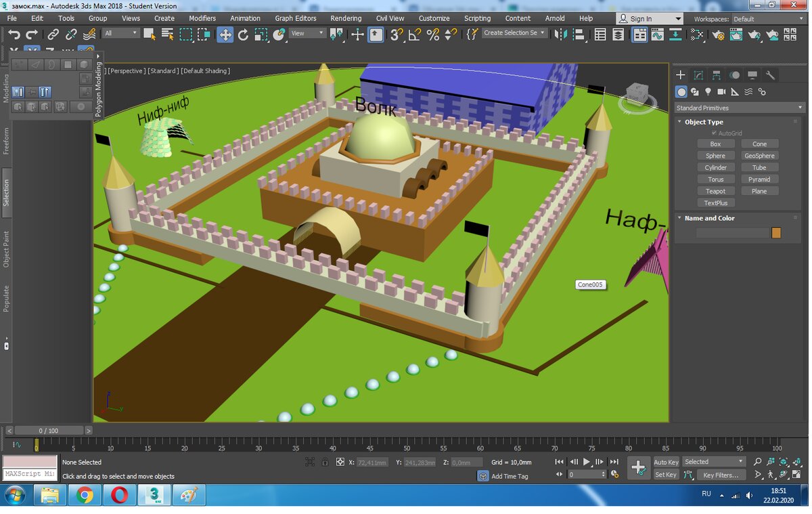Activate the Unlink Selection tool
Image resolution: width=812 pixels, height=514 pixels.
pos(71,35)
